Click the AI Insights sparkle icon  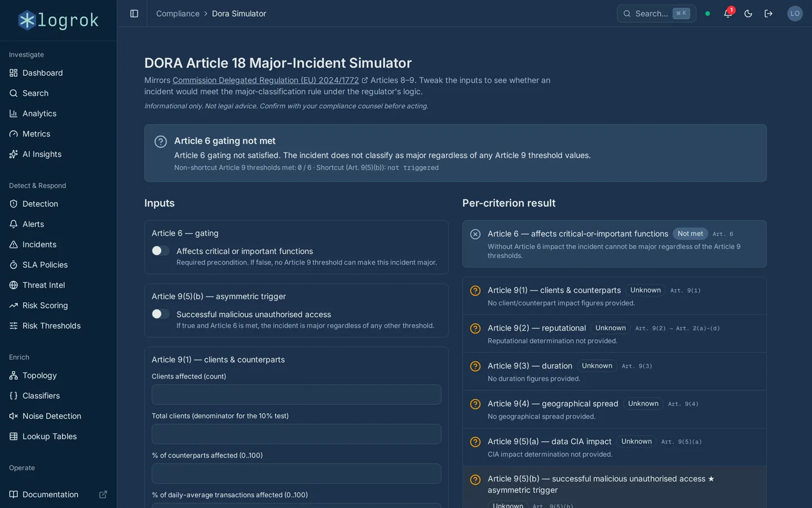14,154
